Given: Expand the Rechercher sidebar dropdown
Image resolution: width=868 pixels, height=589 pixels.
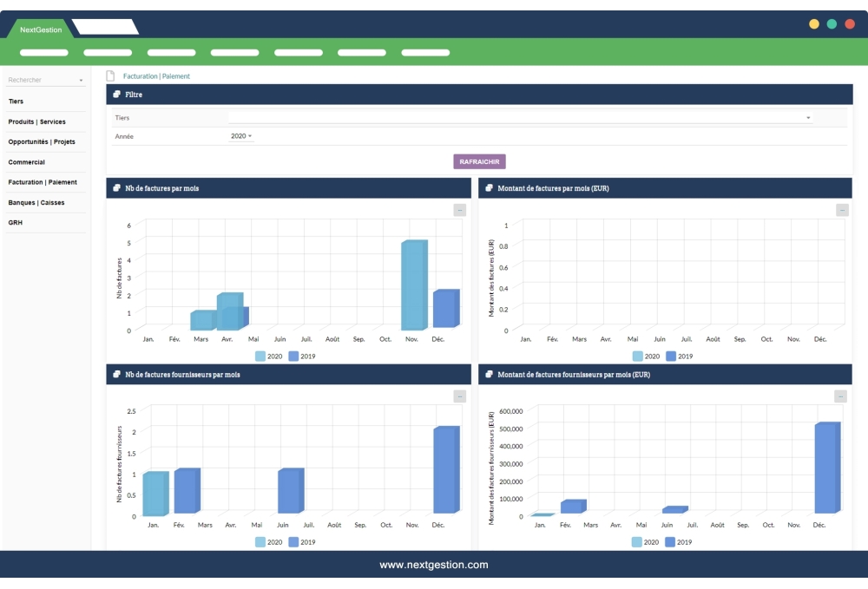Looking at the screenshot, I should click(81, 81).
